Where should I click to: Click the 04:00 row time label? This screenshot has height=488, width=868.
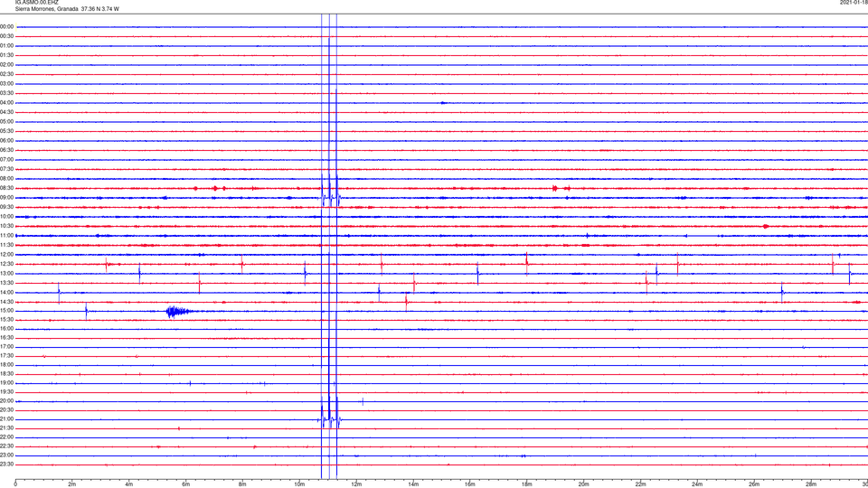click(7, 102)
